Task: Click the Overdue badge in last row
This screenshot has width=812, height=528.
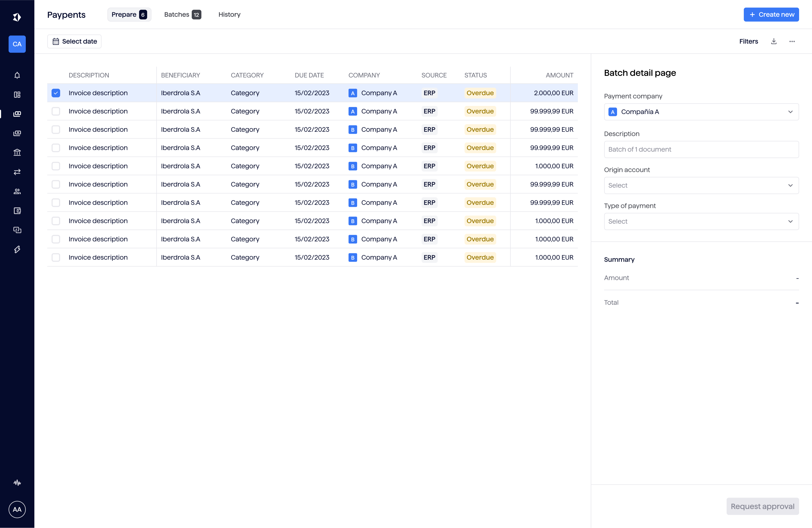Action: point(480,257)
